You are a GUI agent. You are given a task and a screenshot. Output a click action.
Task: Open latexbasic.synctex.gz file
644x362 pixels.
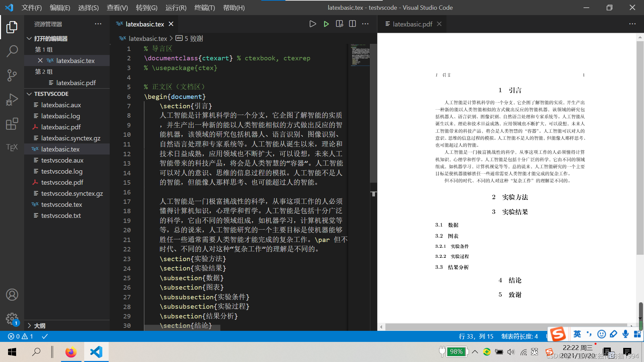[x=71, y=138]
